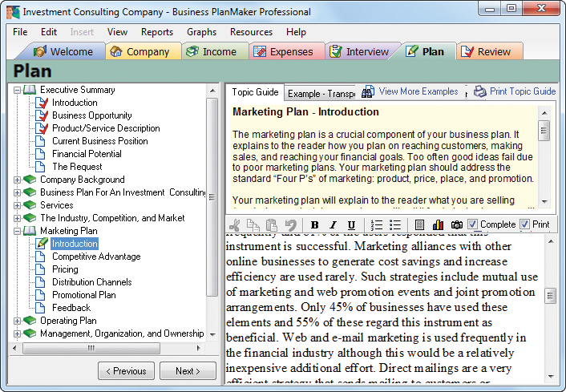566x392 pixels.
Task: Collapse the Marketing Plan tree node
Action: tap(18, 231)
